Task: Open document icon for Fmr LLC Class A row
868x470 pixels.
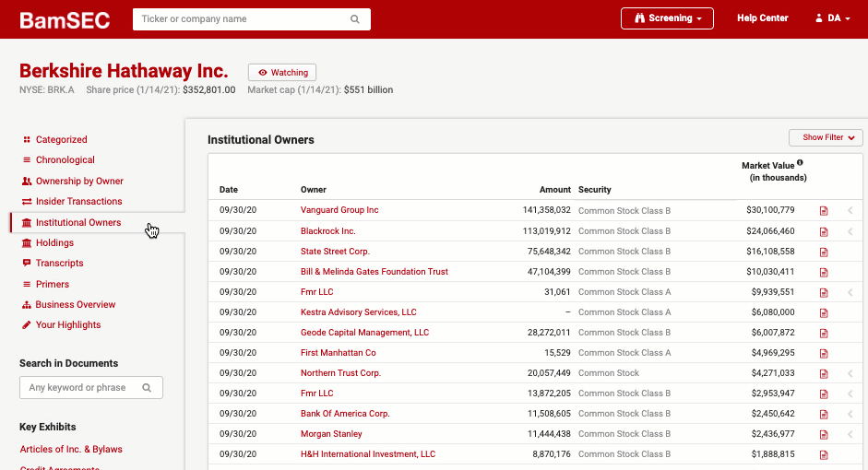Action: pos(824,292)
